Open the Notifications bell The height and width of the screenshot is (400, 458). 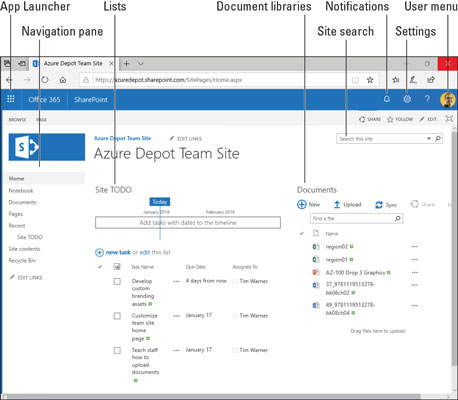(x=387, y=99)
